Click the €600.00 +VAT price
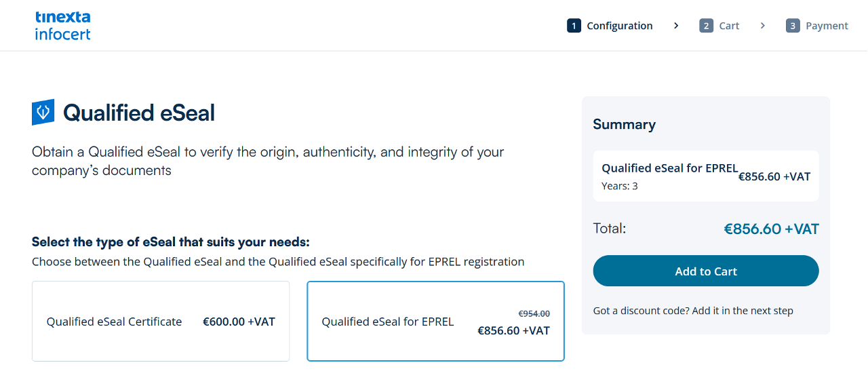Screen dimensions: 868x386 (x=239, y=322)
